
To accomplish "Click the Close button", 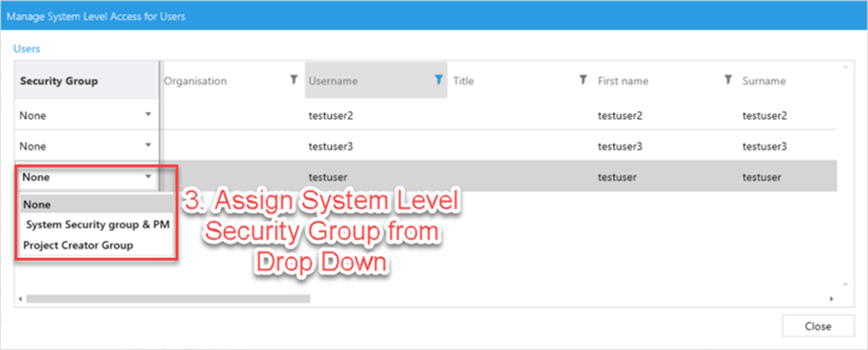I will [x=818, y=326].
